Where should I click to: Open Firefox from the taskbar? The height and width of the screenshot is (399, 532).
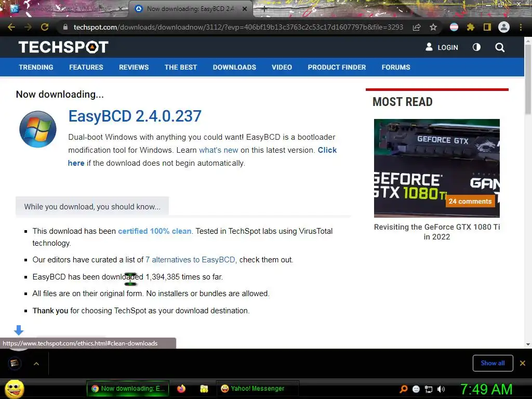[181, 389]
